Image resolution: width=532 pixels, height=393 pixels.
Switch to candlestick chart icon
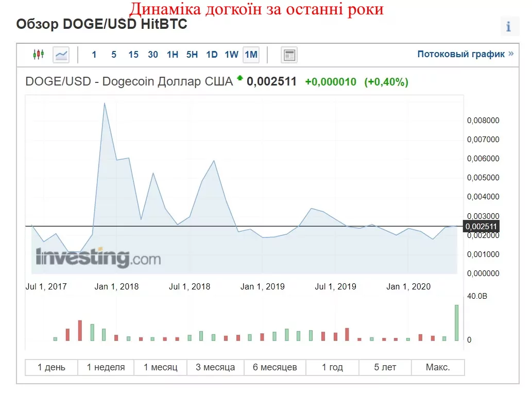click(39, 54)
